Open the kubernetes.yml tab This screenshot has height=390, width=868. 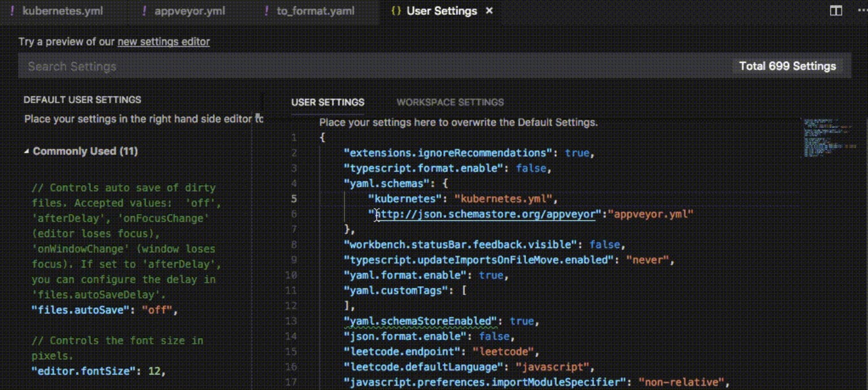(x=62, y=11)
